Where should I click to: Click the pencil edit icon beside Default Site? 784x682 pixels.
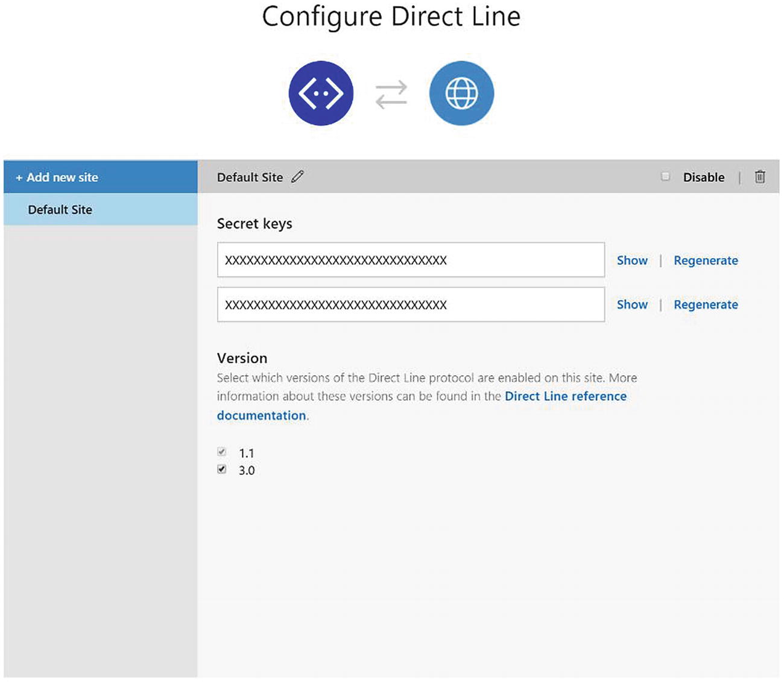pyautogui.click(x=297, y=177)
